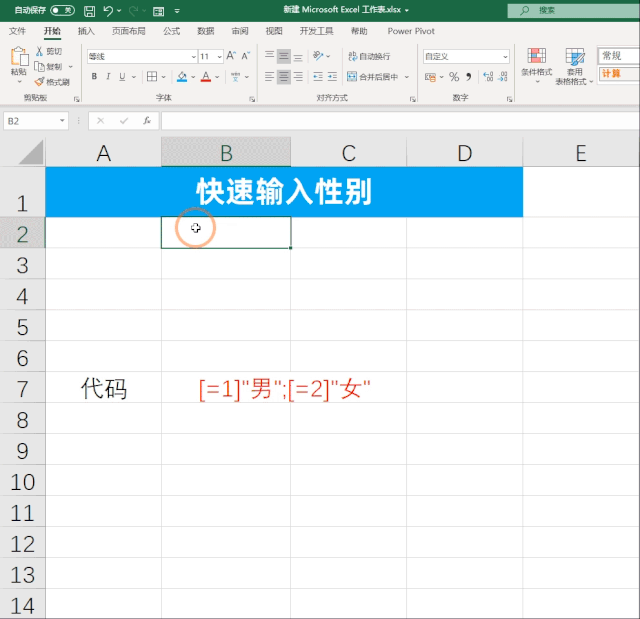
Task: Click the Select All corner triangle
Action: click(31, 153)
